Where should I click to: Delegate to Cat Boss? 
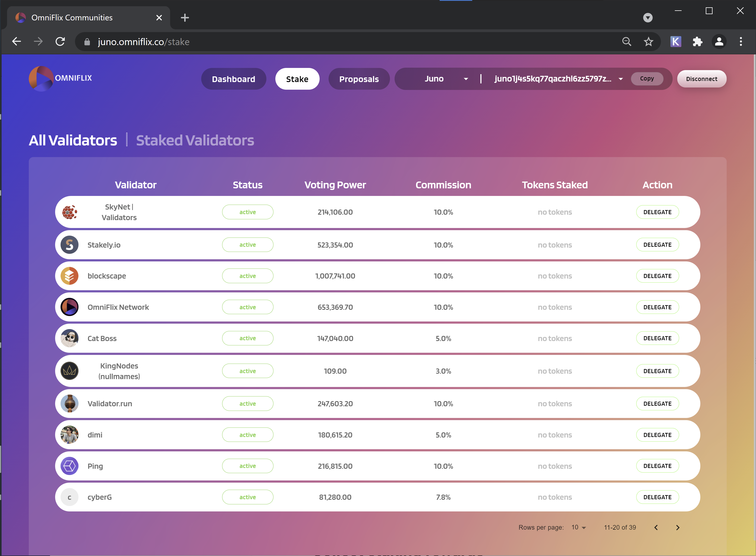point(657,338)
